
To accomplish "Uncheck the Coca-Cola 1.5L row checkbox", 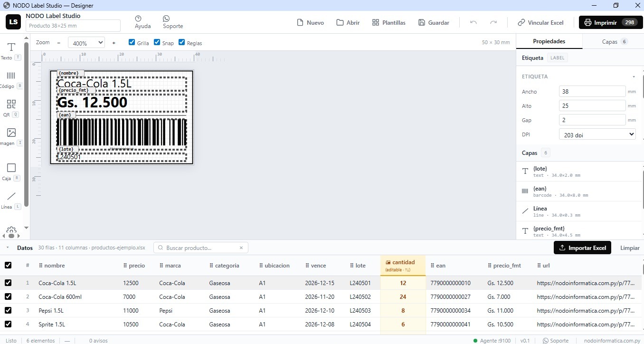I will click(8, 283).
